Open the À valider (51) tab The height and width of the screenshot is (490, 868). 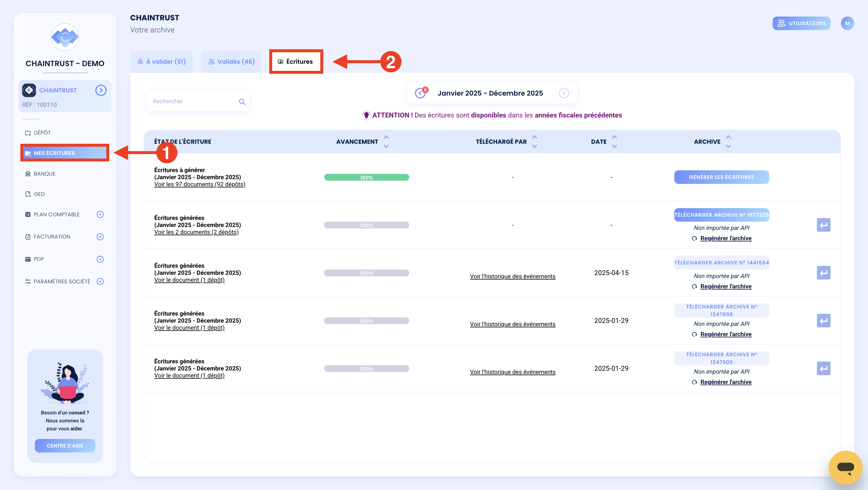point(161,62)
